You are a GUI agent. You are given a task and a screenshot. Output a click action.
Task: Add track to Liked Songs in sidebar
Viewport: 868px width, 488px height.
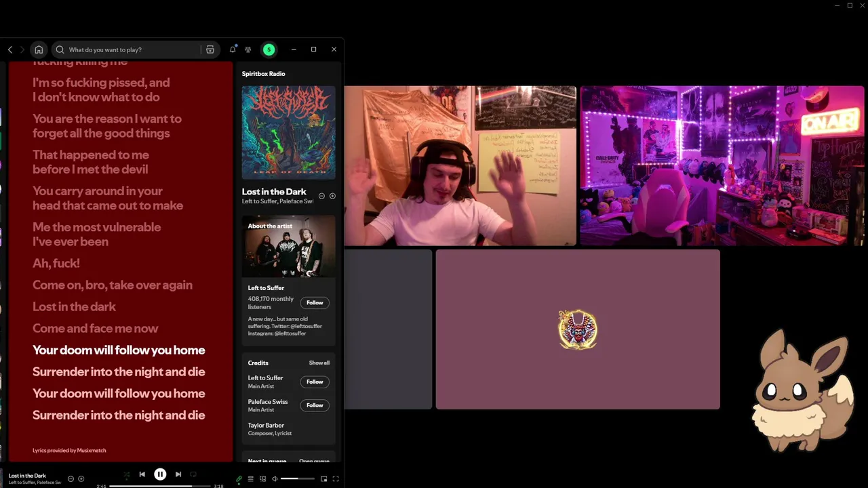tap(332, 196)
